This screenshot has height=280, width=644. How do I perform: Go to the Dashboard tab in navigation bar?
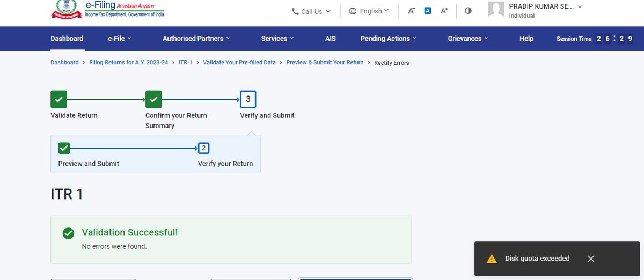click(67, 39)
